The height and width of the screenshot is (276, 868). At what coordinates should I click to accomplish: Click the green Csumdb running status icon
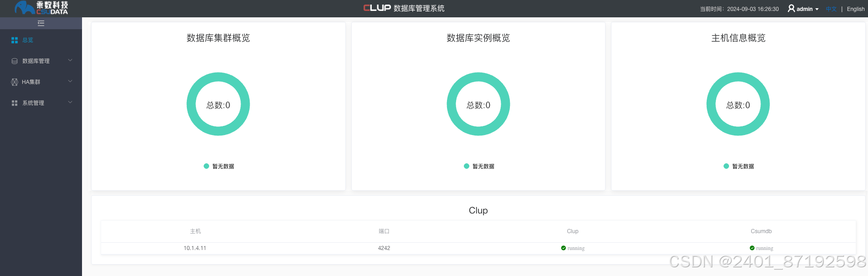752,248
